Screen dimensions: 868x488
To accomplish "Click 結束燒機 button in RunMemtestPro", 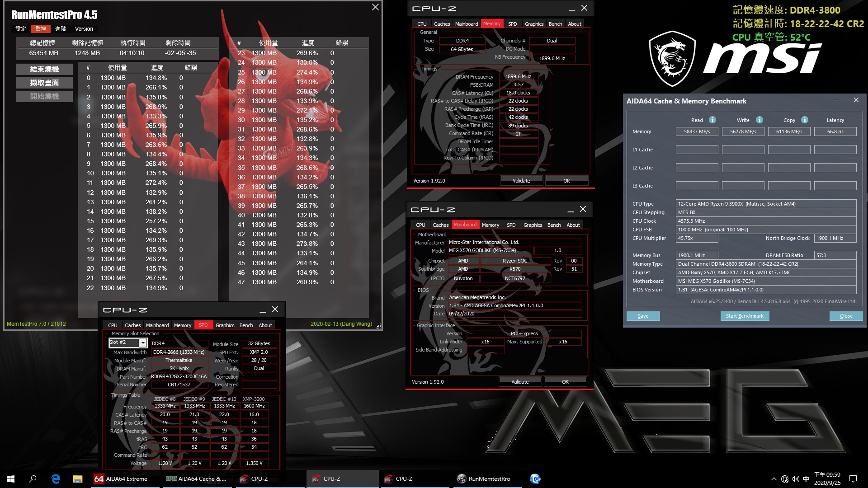I will pos(44,69).
